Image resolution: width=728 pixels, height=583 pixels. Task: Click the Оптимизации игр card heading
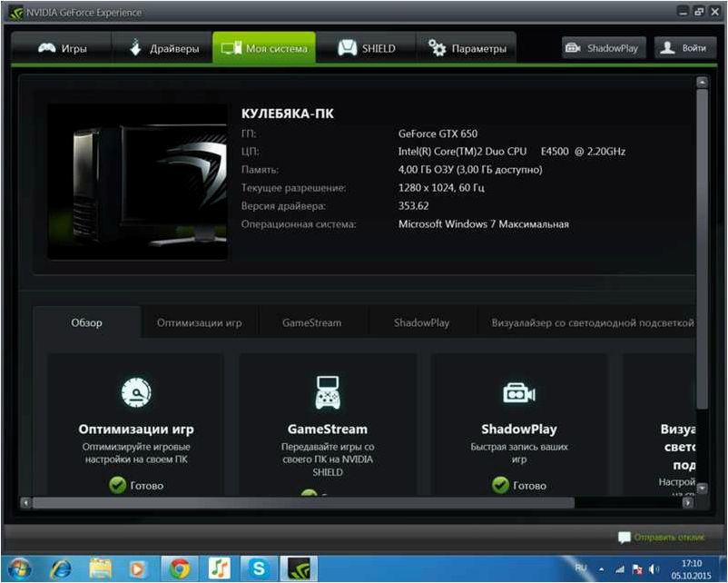[x=136, y=430]
